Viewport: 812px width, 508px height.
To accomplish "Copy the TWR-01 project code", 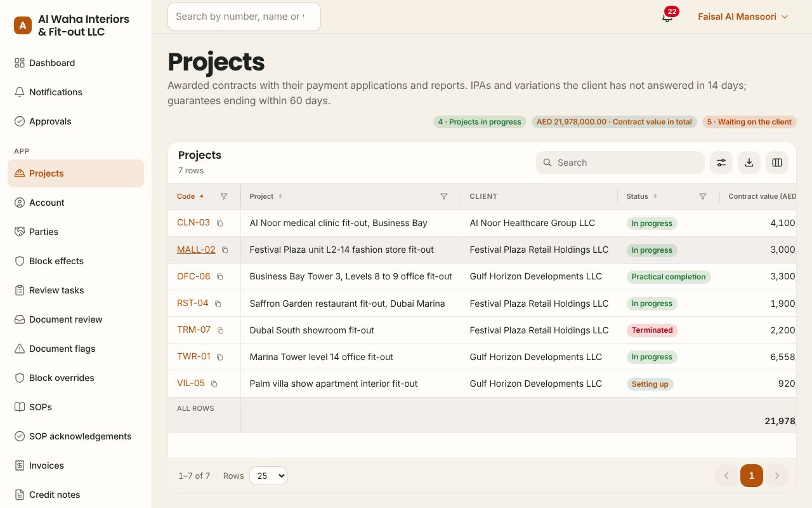I will 220,357.
